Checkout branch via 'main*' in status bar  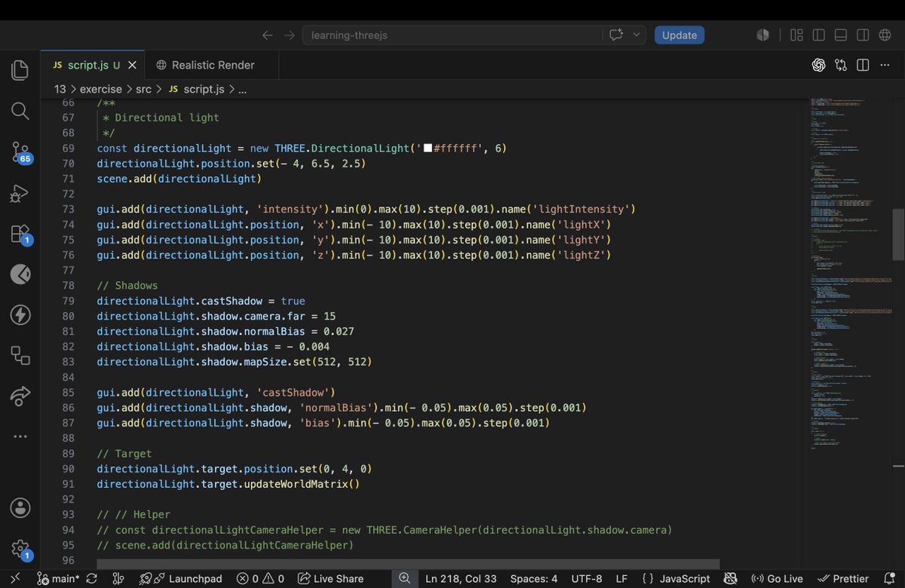point(59,579)
